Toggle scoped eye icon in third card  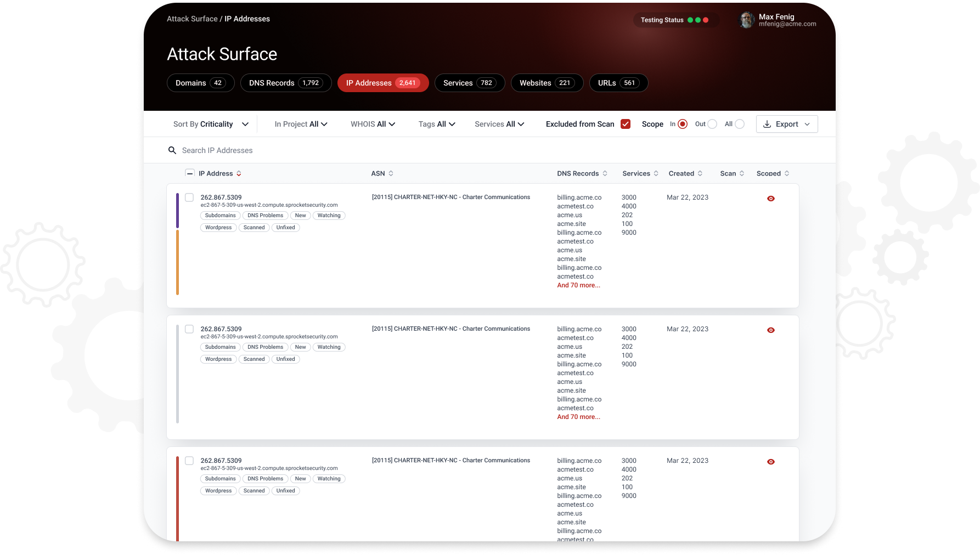click(771, 462)
